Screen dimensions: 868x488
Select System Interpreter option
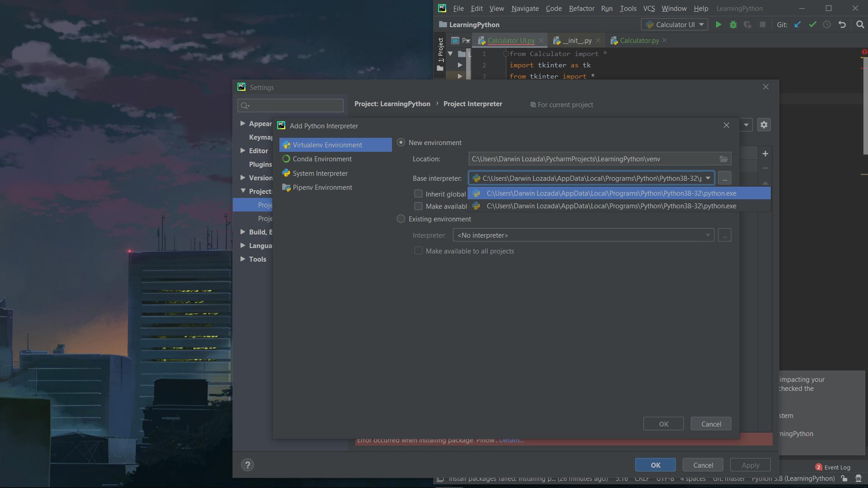pyautogui.click(x=335, y=174)
